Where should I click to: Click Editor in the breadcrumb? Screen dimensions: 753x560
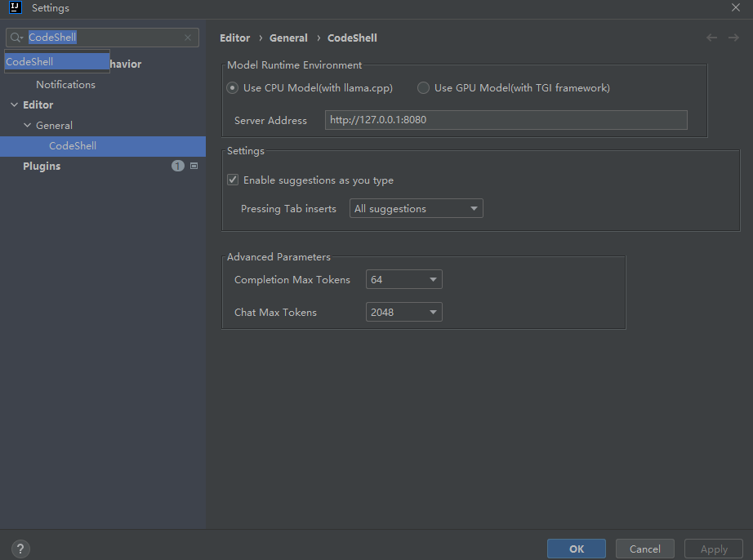click(235, 38)
